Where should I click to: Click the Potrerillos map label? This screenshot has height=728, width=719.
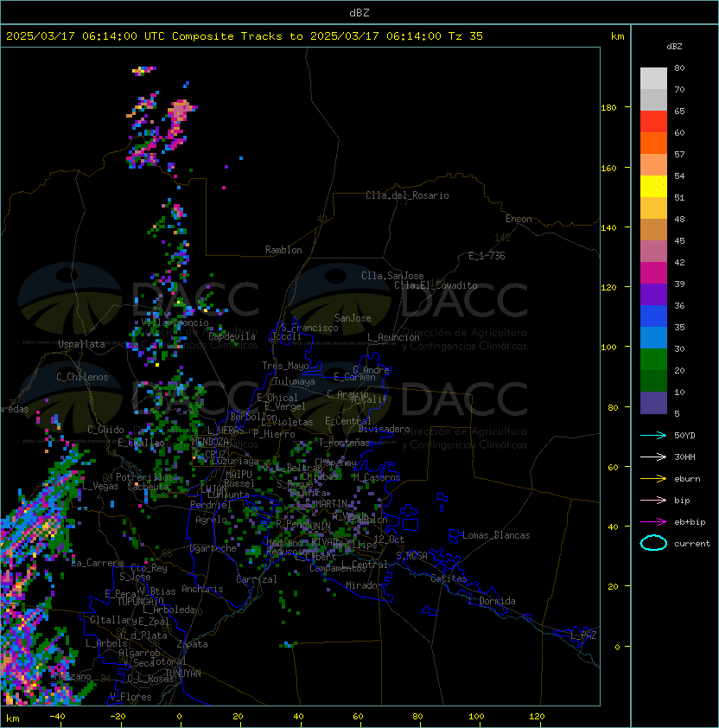pyautogui.click(x=144, y=477)
